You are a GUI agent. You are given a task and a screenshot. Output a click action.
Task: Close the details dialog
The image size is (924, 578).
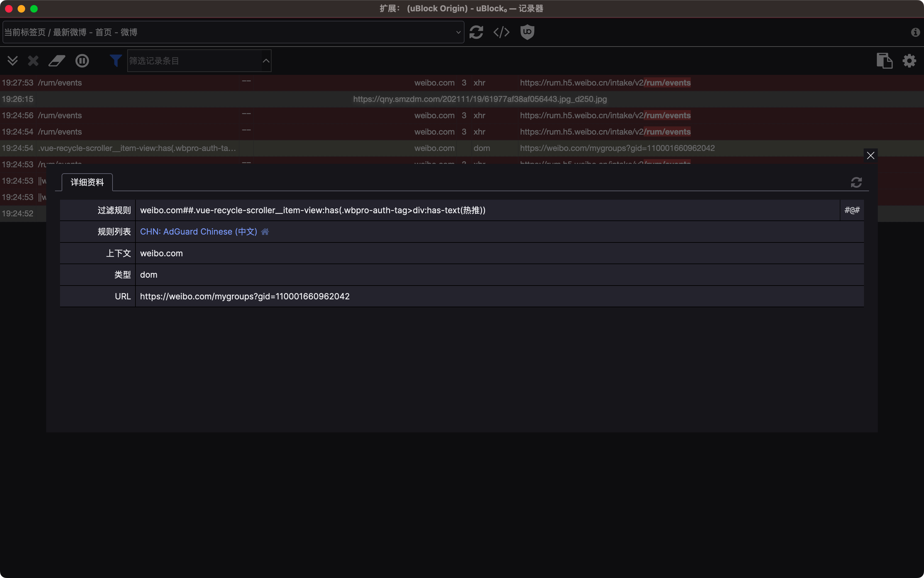(x=870, y=155)
